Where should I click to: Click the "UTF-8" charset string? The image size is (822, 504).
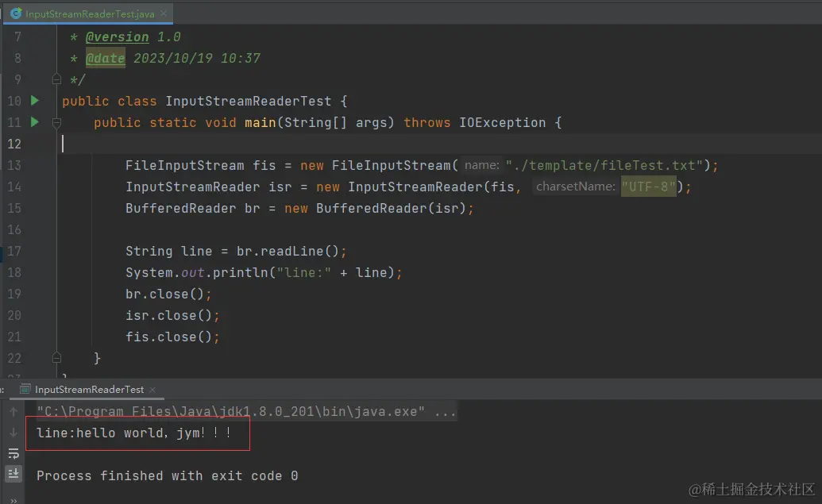(649, 187)
